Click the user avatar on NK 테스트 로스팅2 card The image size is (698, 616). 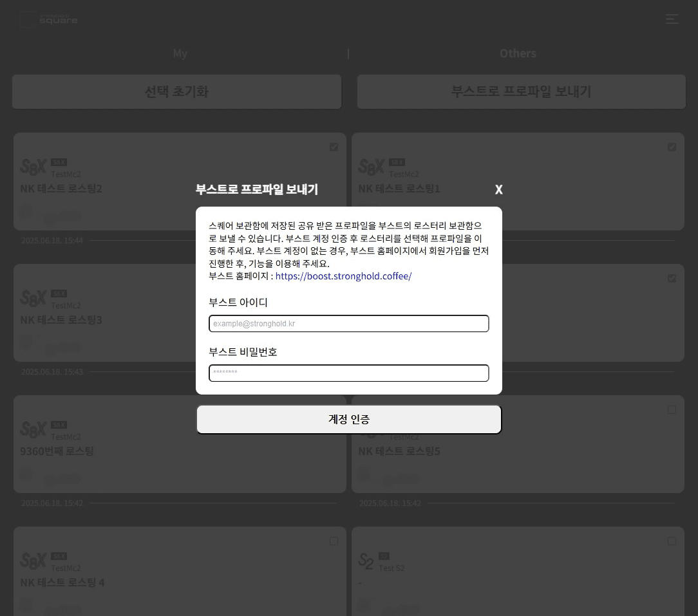click(26, 212)
